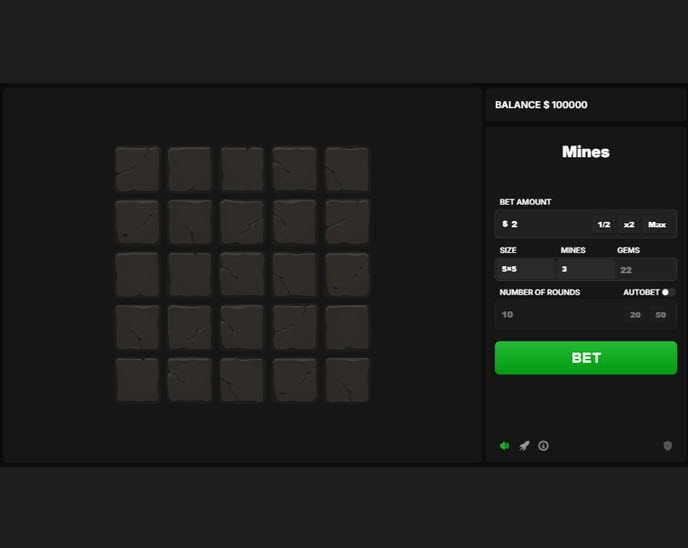Uncover the bottom-right stone tile

(347, 379)
